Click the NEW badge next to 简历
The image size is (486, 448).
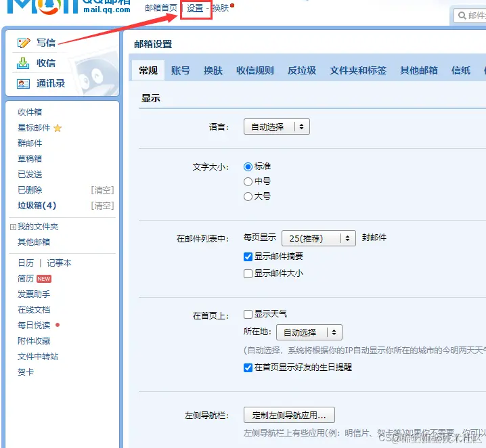point(44,279)
